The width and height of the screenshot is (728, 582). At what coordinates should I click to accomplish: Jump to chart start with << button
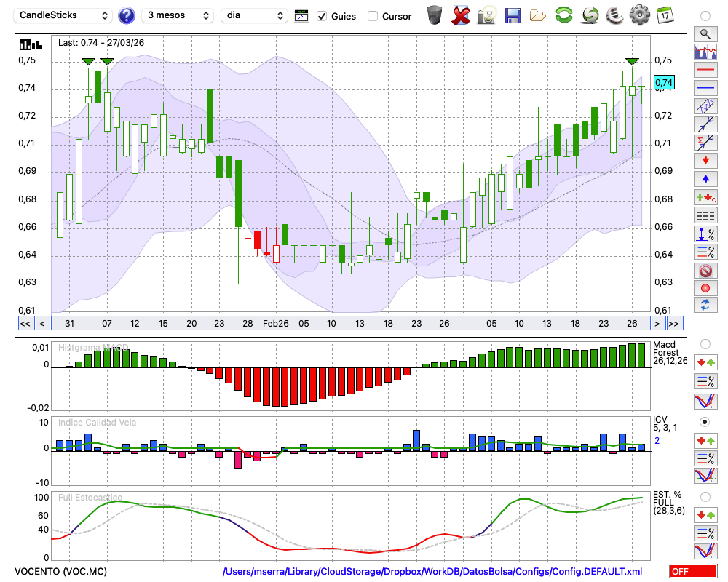pyautogui.click(x=25, y=324)
